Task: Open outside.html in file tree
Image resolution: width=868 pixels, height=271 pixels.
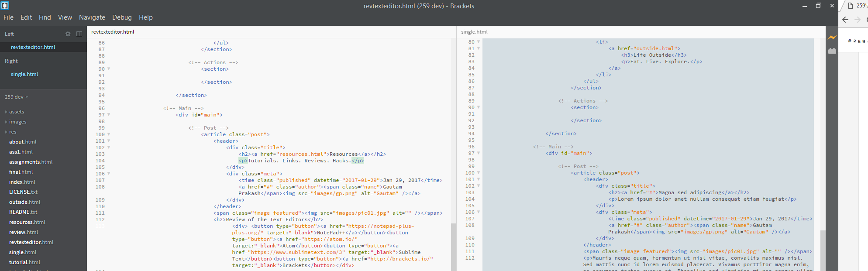Action: click(x=24, y=202)
